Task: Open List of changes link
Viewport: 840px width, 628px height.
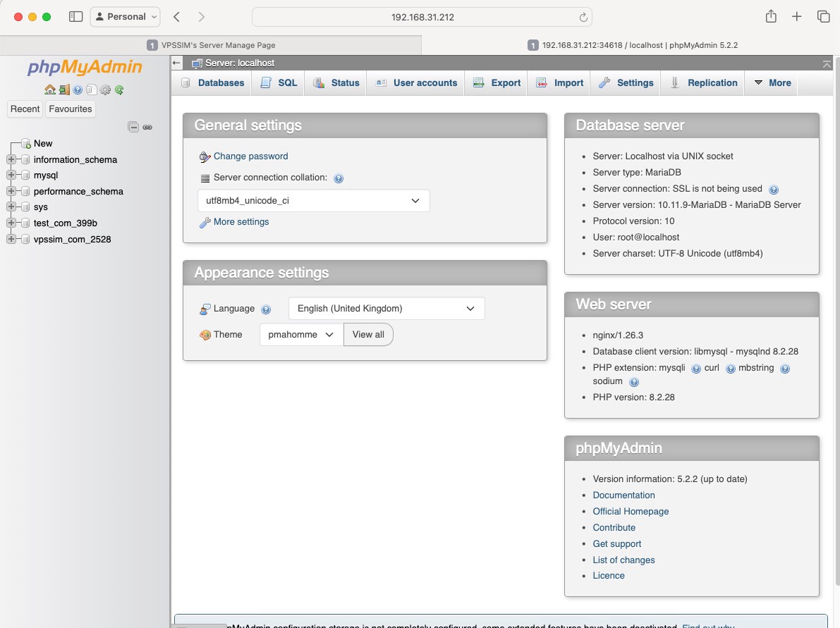Action: [623, 560]
